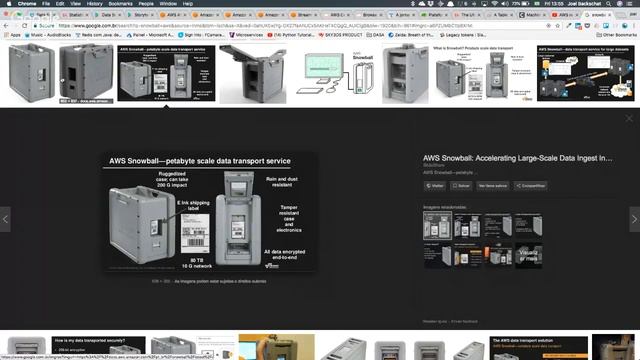Image resolution: width=640 pixels, height=360 pixels.
Task: Click the Compartilhar button
Action: (x=531, y=186)
